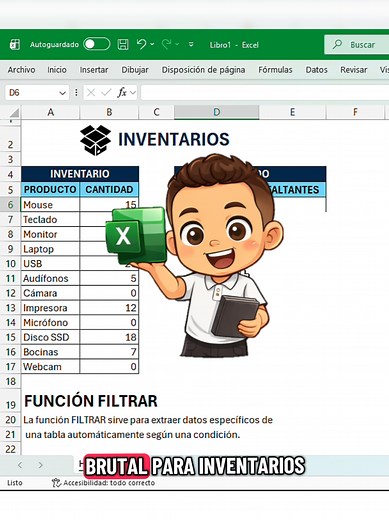Click the CANTIDAD column heading cell
The image size is (389, 520).
pos(109,189)
